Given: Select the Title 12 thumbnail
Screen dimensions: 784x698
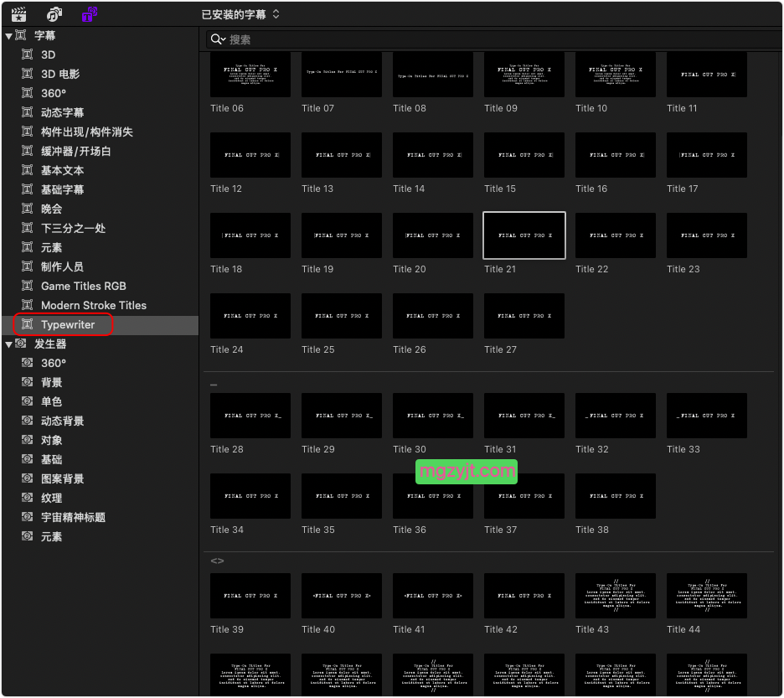Looking at the screenshot, I should coord(250,155).
